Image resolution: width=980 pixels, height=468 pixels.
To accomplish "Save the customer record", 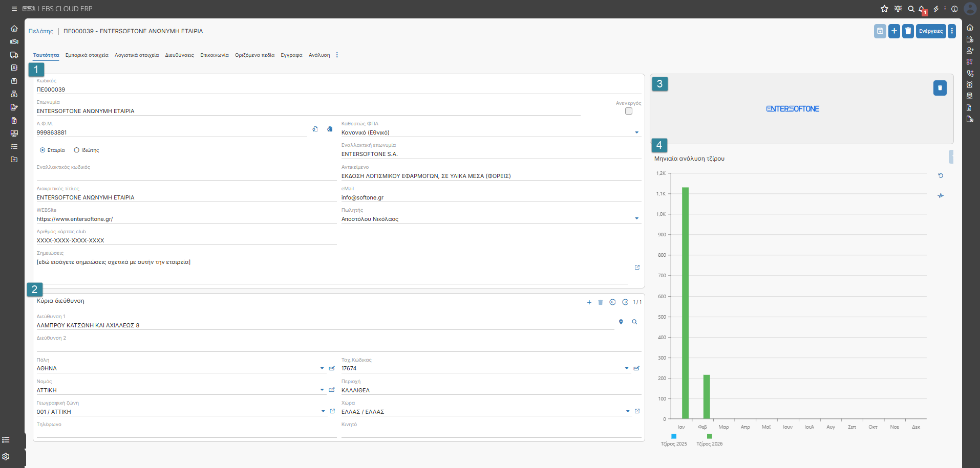I will (x=880, y=31).
